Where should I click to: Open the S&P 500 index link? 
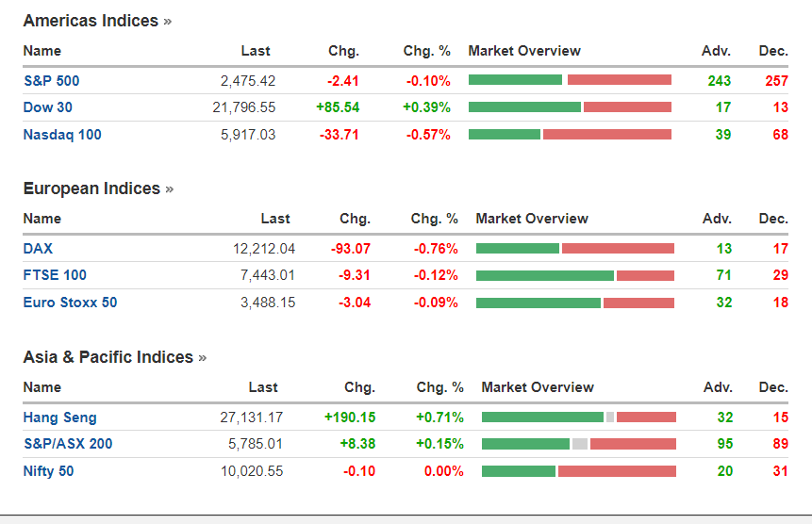pyautogui.click(x=51, y=81)
